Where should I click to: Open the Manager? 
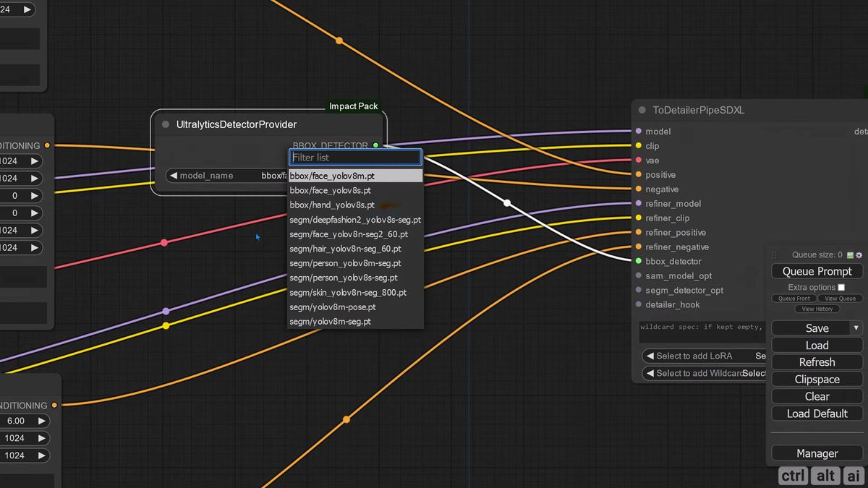coord(817,453)
